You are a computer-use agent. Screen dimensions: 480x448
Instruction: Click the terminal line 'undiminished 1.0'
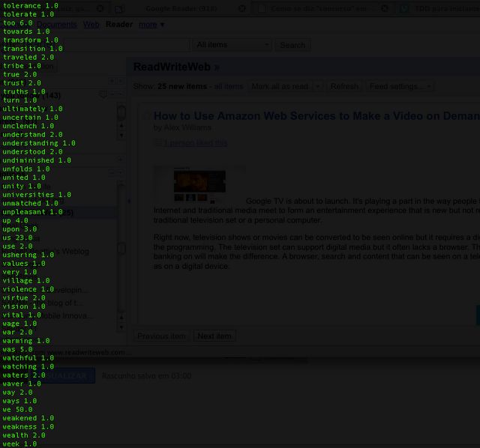coord(37,160)
